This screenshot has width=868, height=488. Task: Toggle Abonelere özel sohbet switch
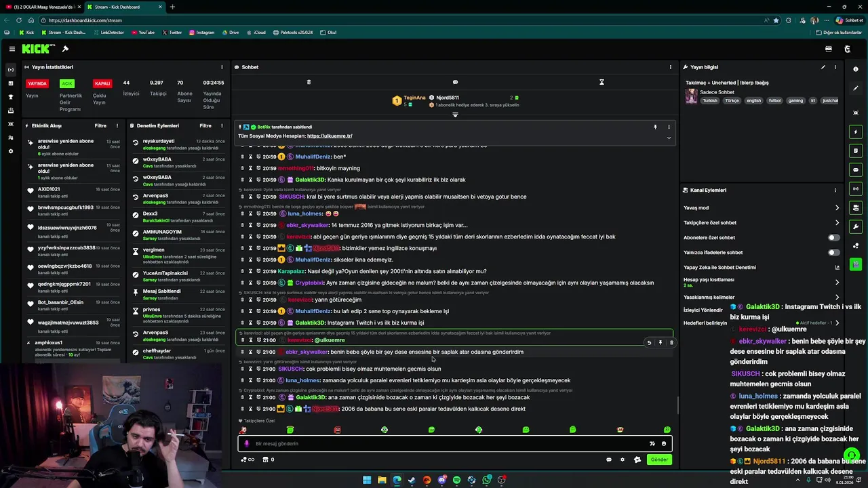coord(833,238)
